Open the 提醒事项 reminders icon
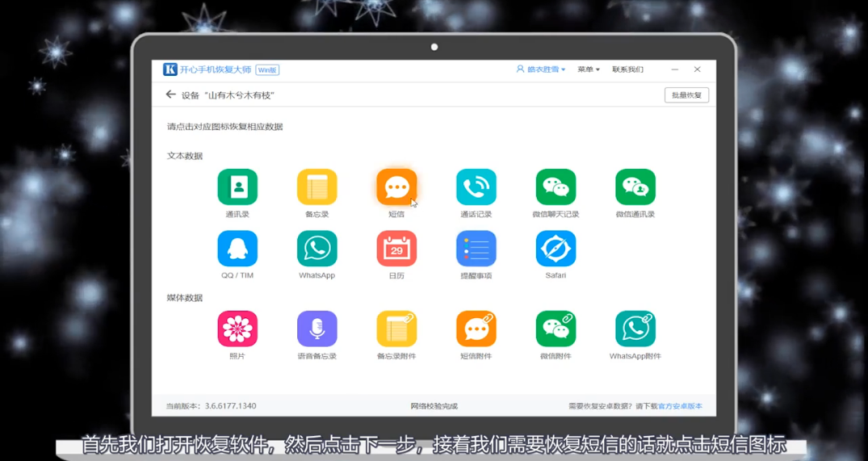 click(x=476, y=249)
